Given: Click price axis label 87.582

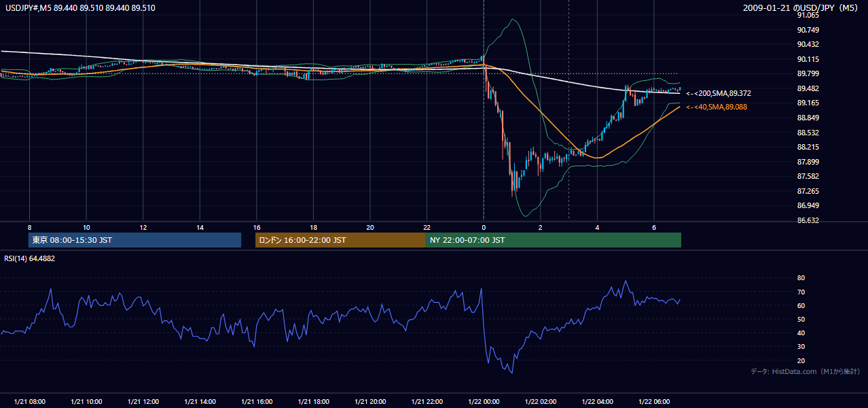Looking at the screenshot, I should (x=809, y=176).
